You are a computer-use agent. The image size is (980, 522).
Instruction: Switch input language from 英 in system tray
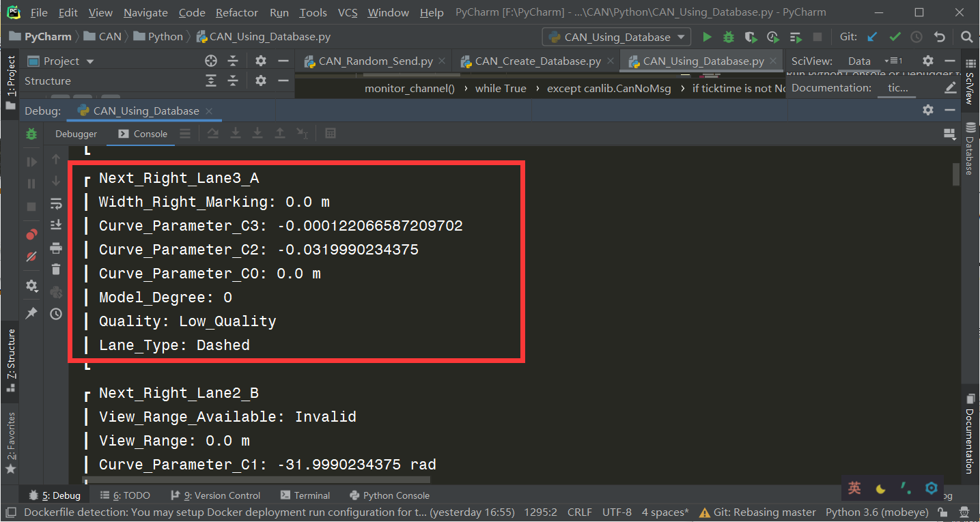pos(854,489)
